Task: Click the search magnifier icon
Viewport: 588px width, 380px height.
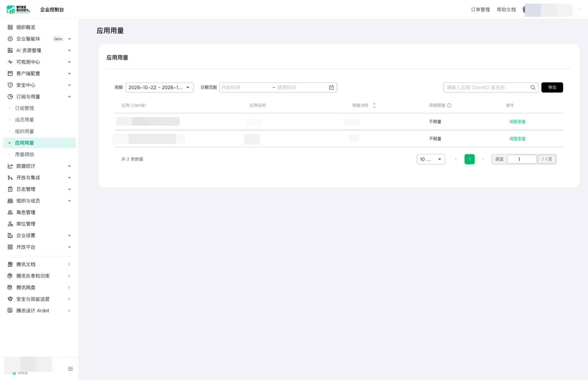Action: point(533,87)
